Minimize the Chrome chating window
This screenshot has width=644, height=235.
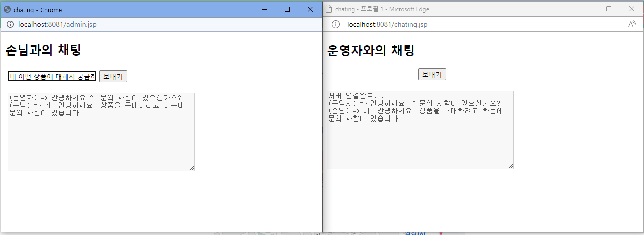click(x=264, y=9)
